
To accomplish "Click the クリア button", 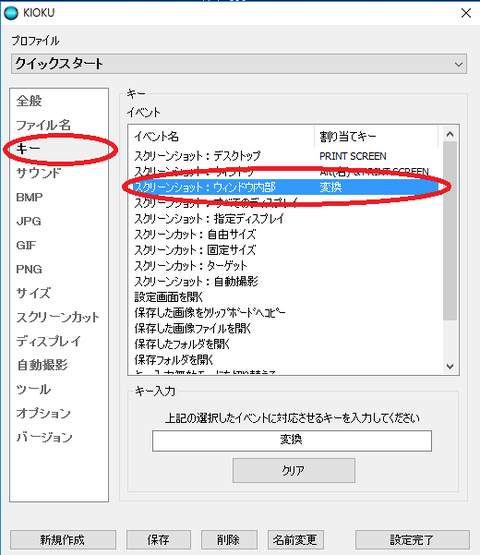I will 294,470.
